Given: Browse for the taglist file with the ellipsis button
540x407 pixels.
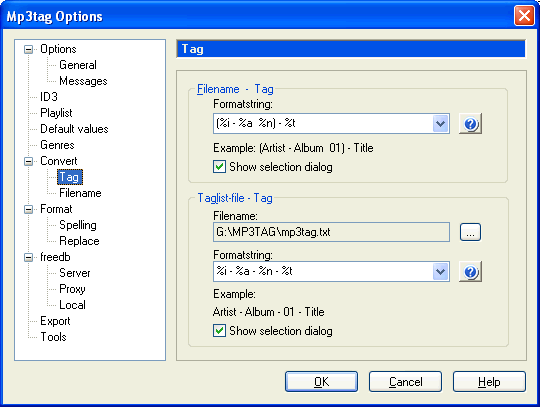Looking at the screenshot, I should click(x=470, y=232).
